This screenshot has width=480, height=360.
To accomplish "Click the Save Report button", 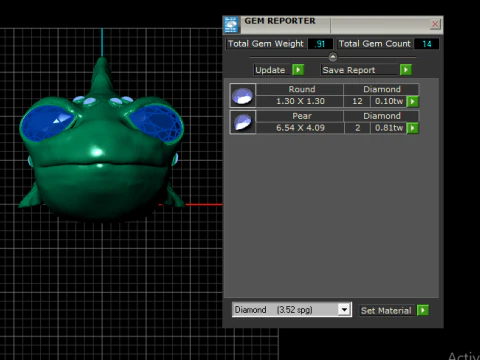I will tap(360, 70).
